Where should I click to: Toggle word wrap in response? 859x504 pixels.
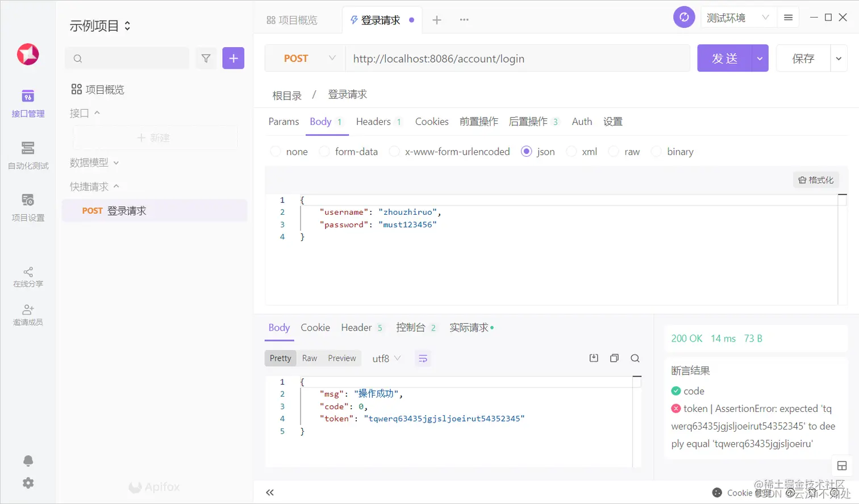click(423, 359)
